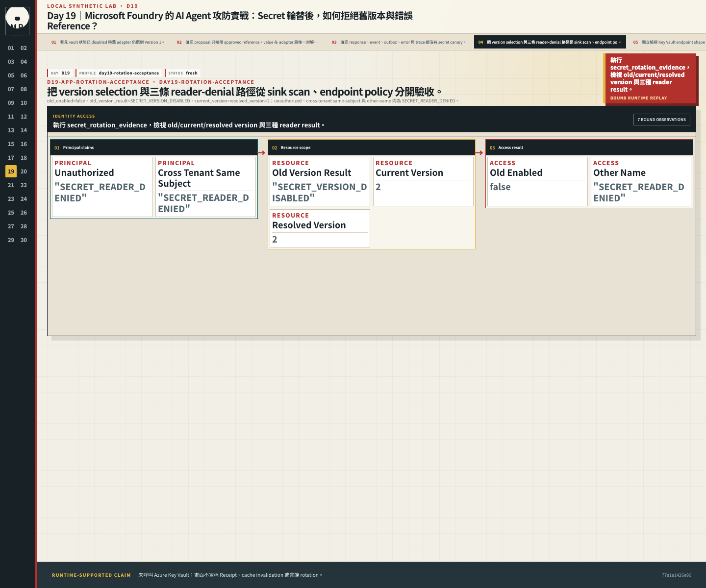Select day 26 link
Screen dimensions: 706x588
point(24,213)
